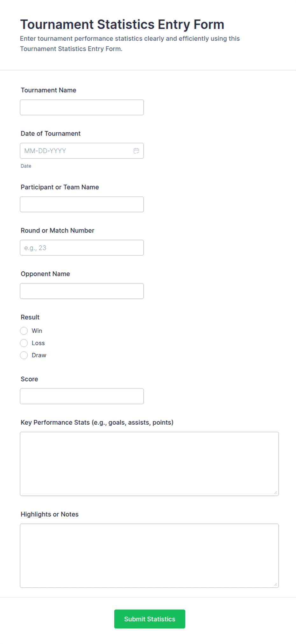
Task: Click the MM-DD-YYYY date input
Action: pos(82,151)
